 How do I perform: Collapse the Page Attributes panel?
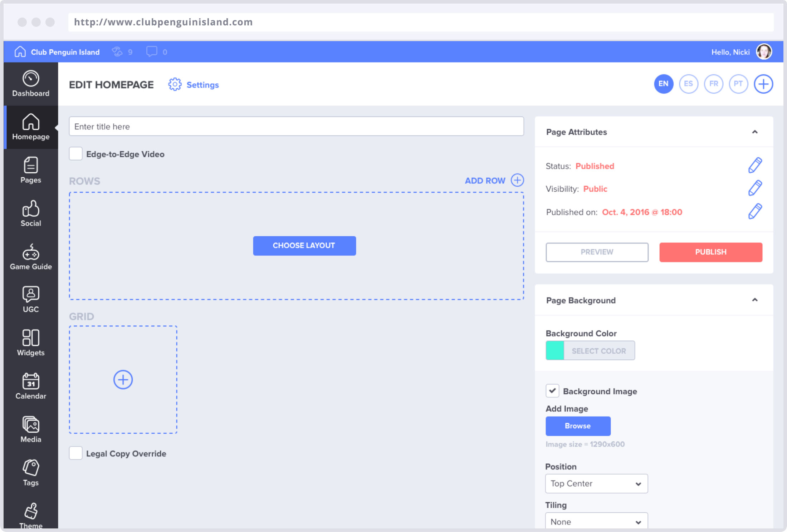[755, 132]
